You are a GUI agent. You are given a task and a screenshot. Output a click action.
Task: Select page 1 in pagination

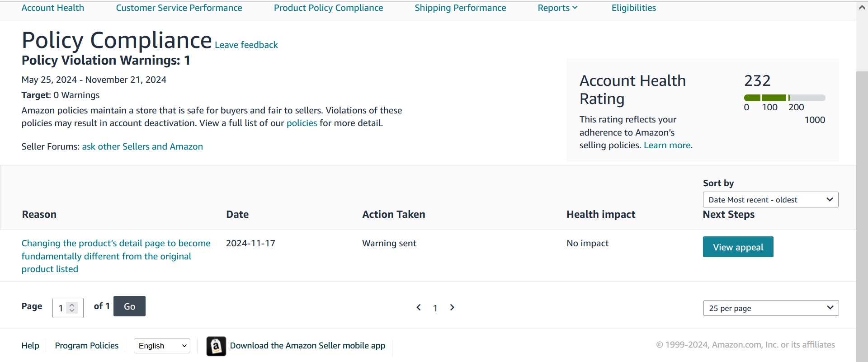pos(435,308)
